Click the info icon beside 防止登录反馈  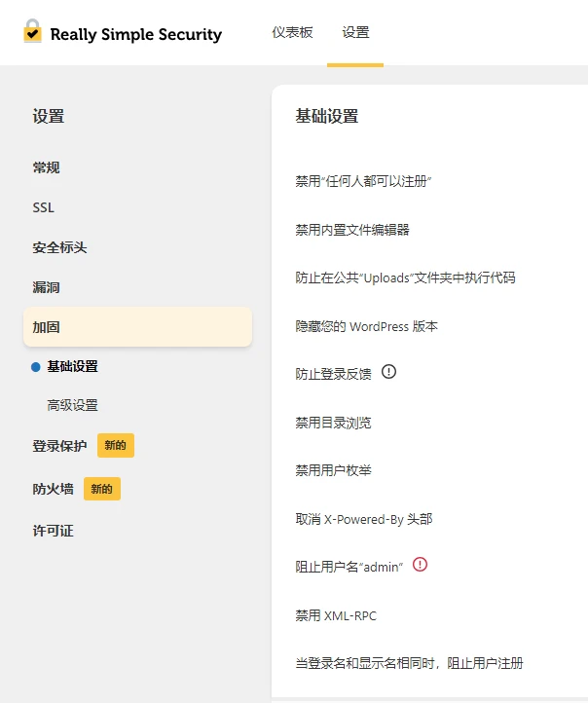tap(388, 372)
